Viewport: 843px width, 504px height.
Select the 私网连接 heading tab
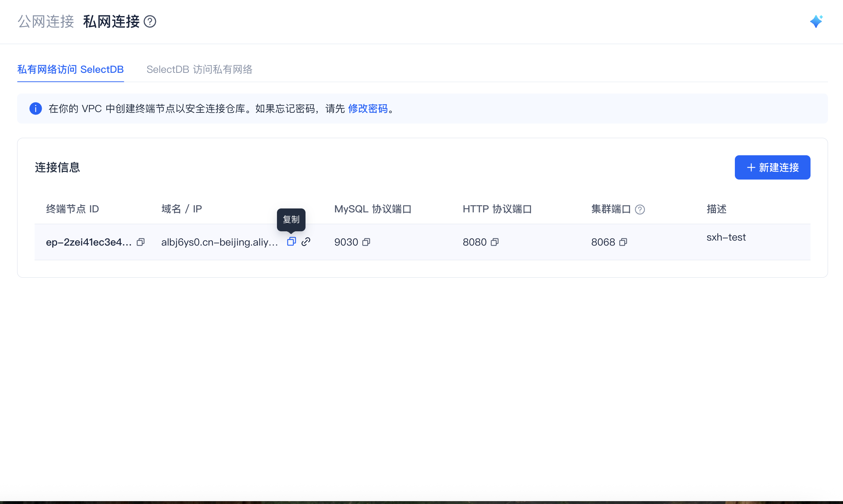click(111, 21)
